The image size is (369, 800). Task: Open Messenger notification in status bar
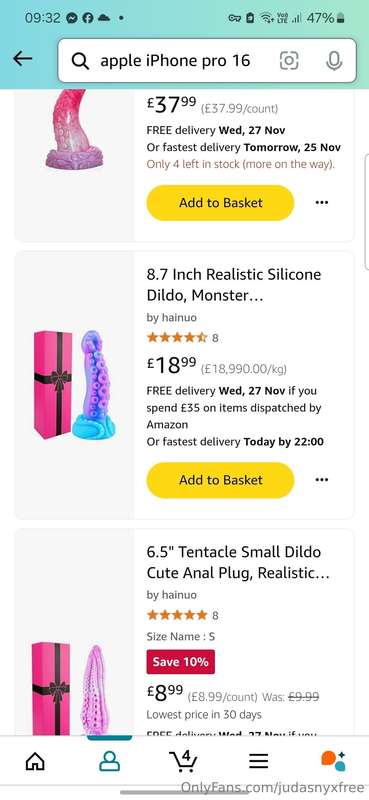(x=72, y=18)
